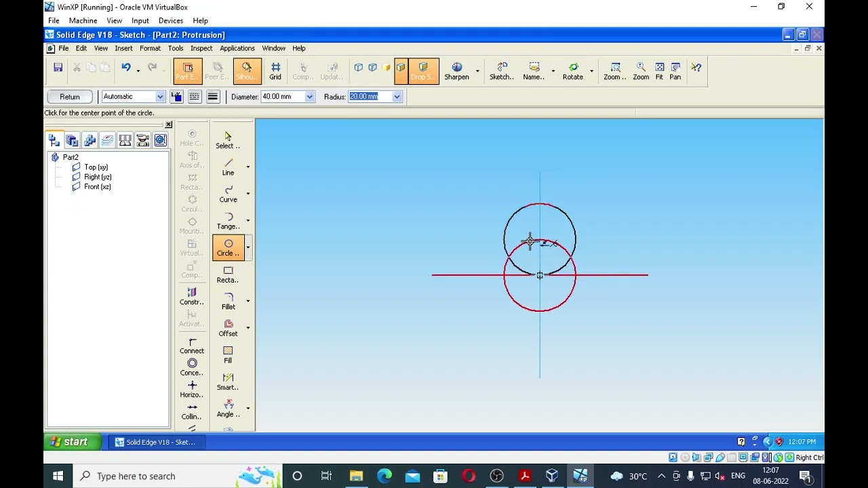
Task: Close the EdgeBar panel with X
Action: [169, 125]
